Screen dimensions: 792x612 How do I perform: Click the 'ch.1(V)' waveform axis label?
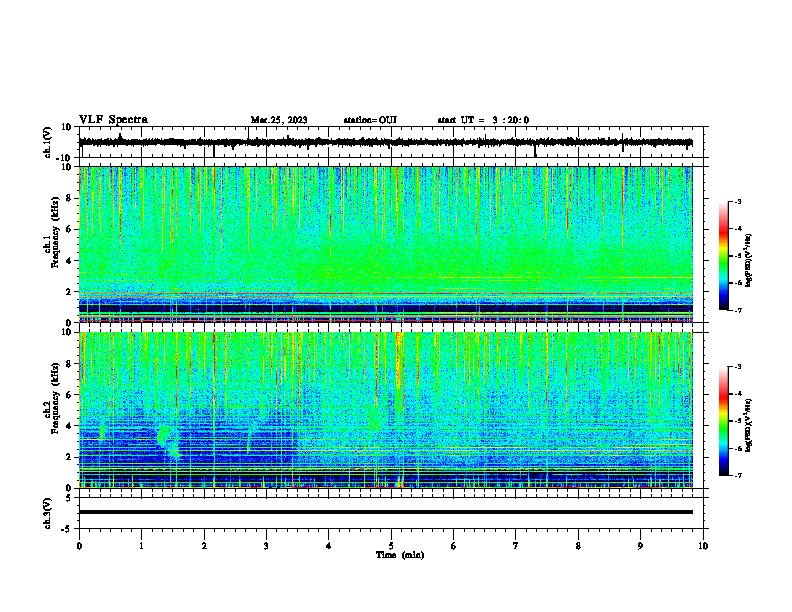pos(47,142)
